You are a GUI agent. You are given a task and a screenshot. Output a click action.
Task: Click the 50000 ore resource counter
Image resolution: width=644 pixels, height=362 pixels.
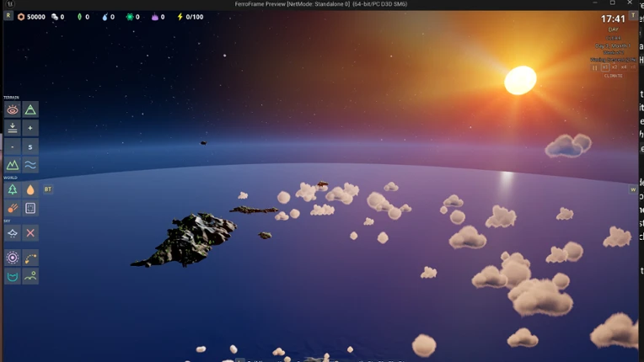point(32,17)
